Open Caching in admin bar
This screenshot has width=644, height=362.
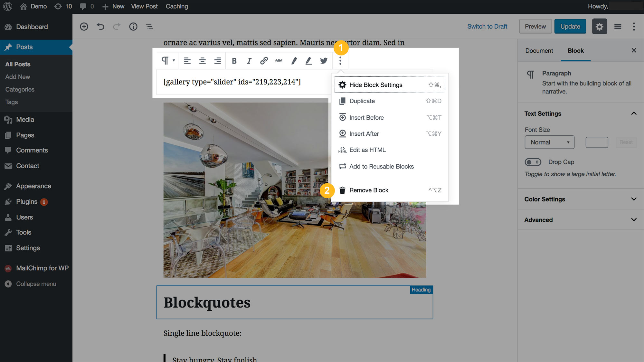click(177, 6)
